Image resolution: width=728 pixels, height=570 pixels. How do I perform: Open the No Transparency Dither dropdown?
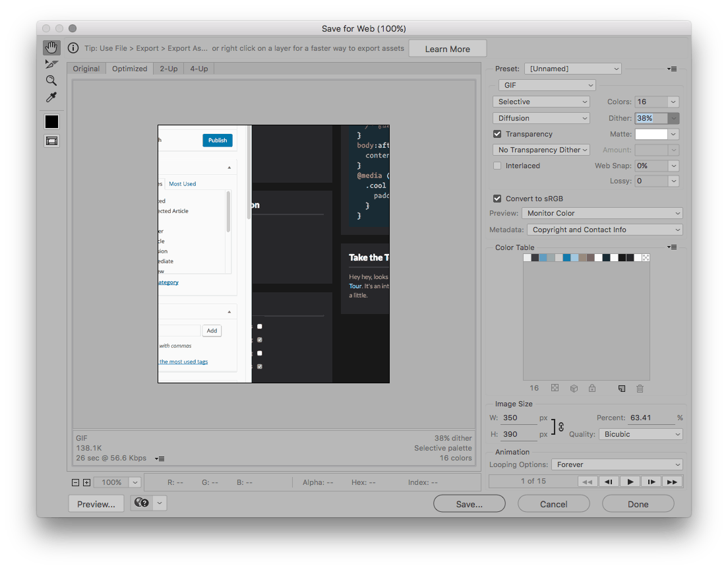pos(541,150)
